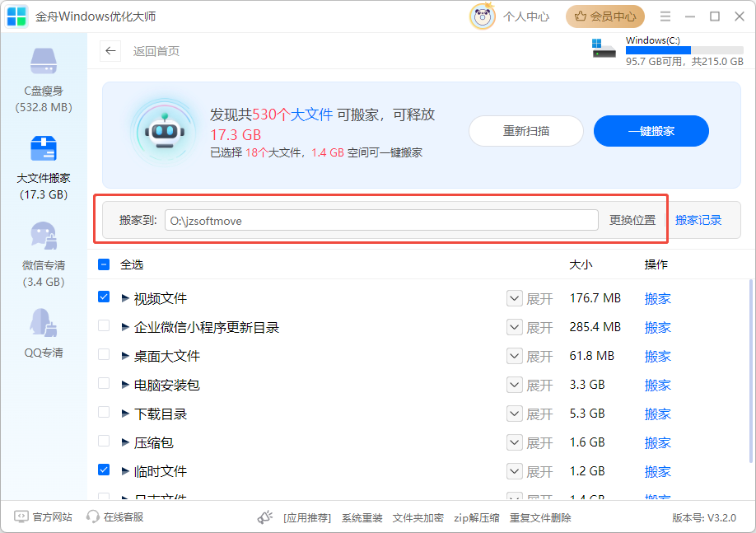
Task: Expand the 压缩包 tree triangle
Action: [x=125, y=443]
